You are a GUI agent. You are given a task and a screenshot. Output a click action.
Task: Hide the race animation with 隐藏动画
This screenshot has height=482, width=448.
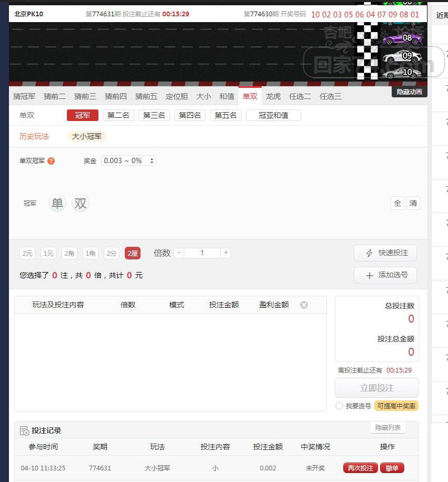409,92
